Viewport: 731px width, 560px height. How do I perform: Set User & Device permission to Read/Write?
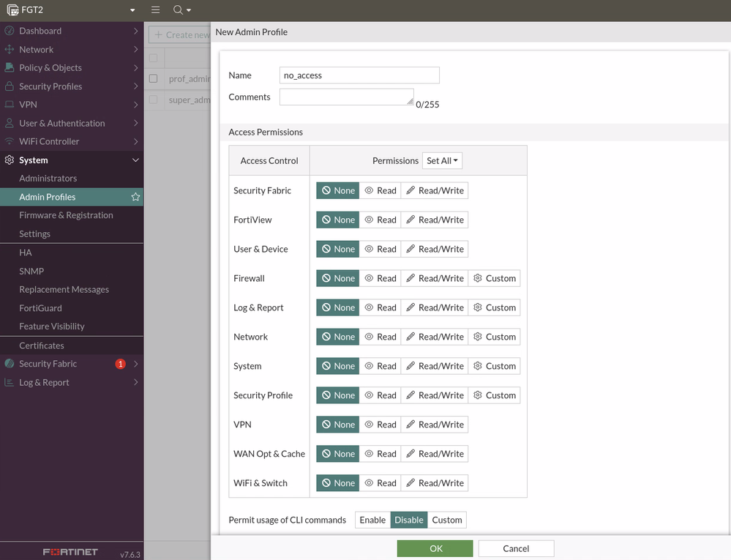pyautogui.click(x=435, y=249)
